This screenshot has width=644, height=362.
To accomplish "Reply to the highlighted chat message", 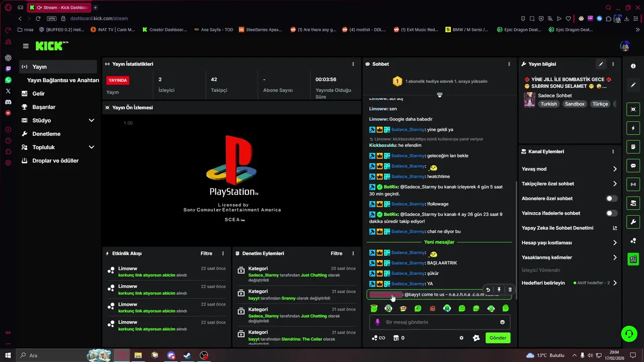I will pyautogui.click(x=488, y=290).
